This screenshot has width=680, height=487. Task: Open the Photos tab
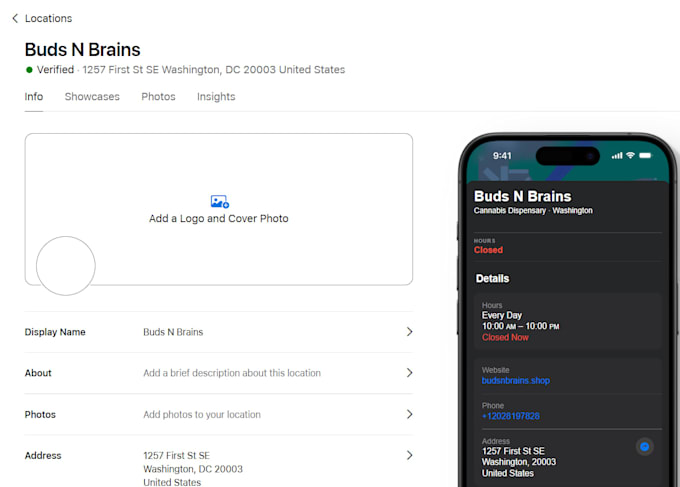158,97
